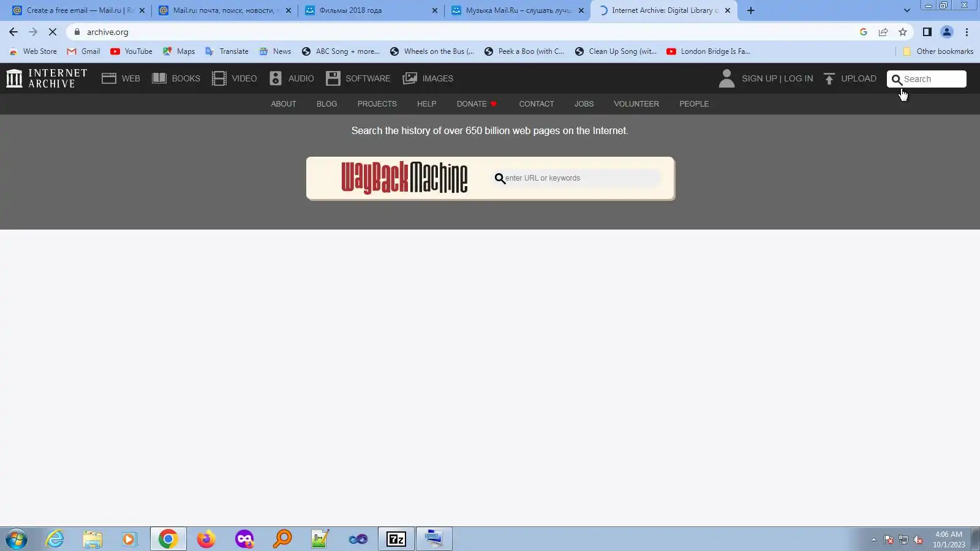Share this page from the address bar
Viewport: 980px width, 551px height.
point(883,32)
